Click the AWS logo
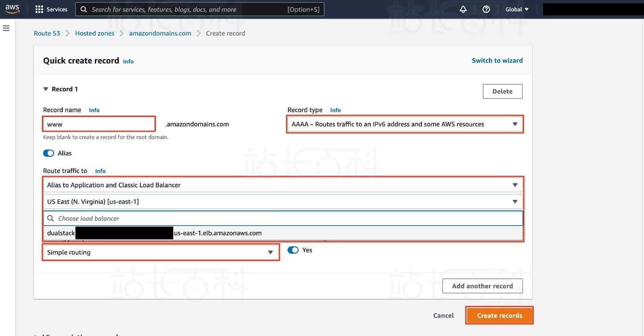The width and height of the screenshot is (644, 336). coord(12,9)
